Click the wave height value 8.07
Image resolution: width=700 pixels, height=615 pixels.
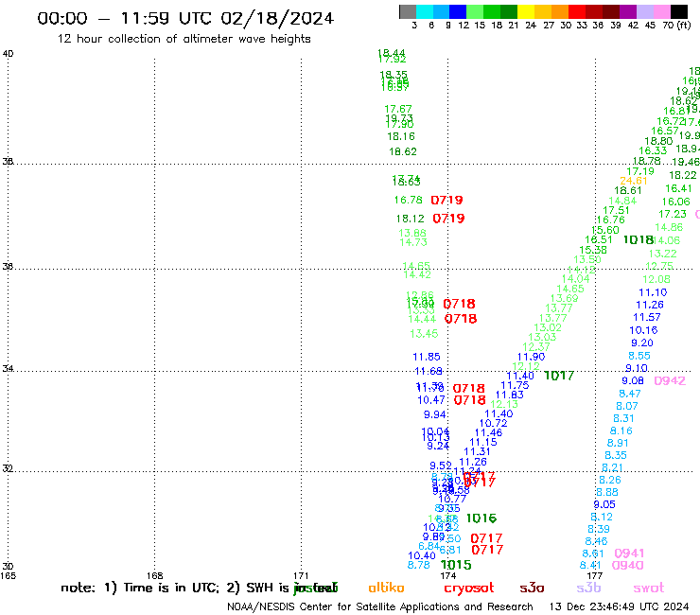627,406
